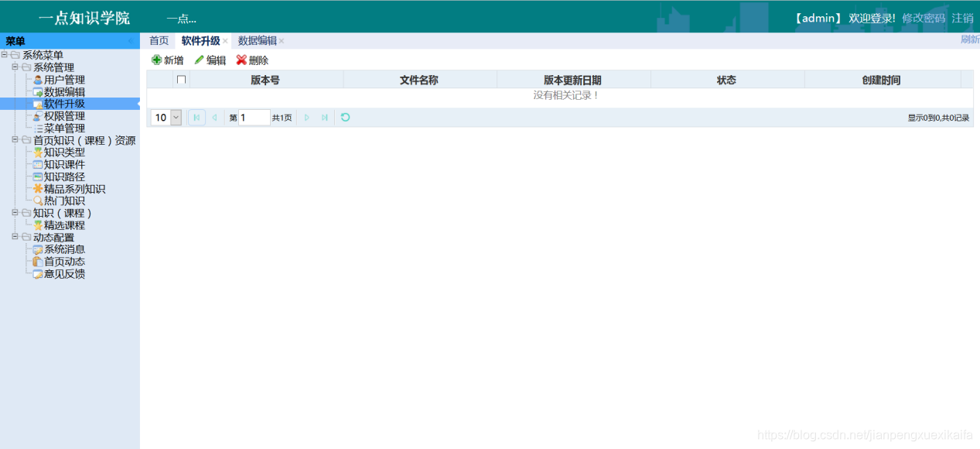Click the 版本更新日期 column header
This screenshot has height=449, width=980.
572,80
